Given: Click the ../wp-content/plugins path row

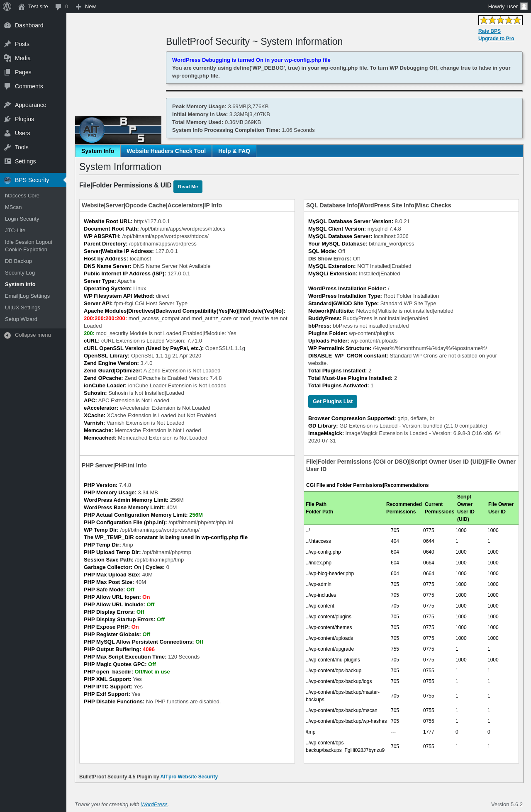Looking at the screenshot, I should point(411,617).
